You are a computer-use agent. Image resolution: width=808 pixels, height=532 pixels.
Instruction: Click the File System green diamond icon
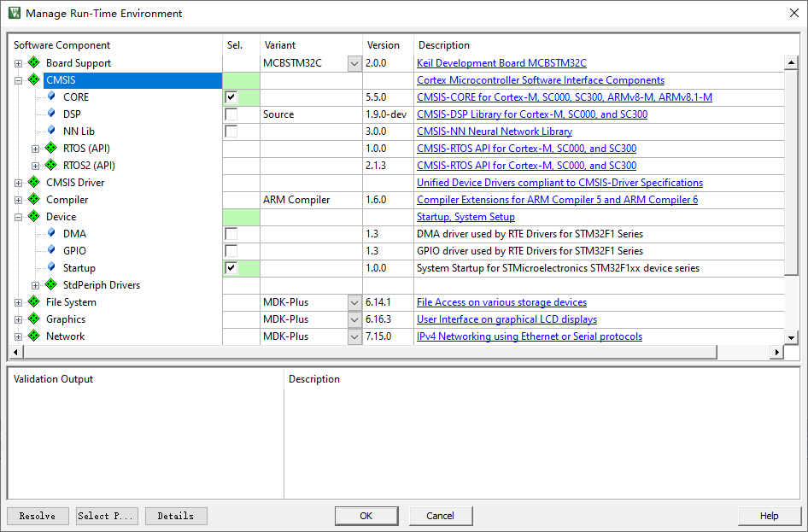(x=34, y=301)
